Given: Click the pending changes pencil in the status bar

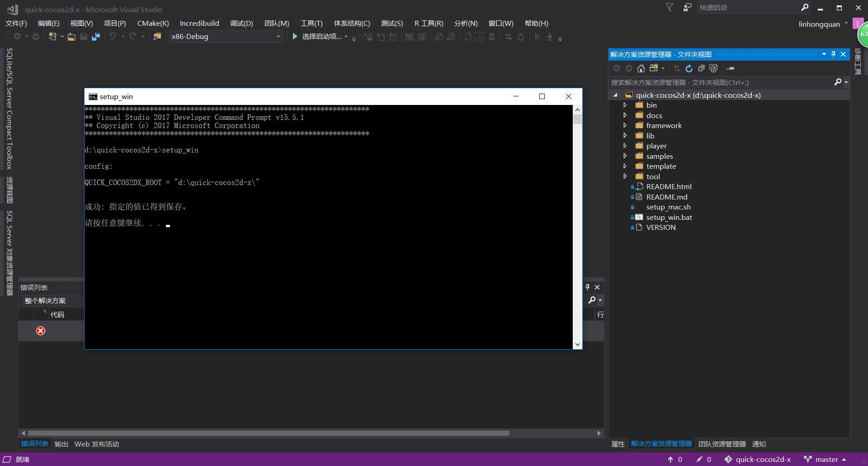Looking at the screenshot, I should click(x=699, y=459).
